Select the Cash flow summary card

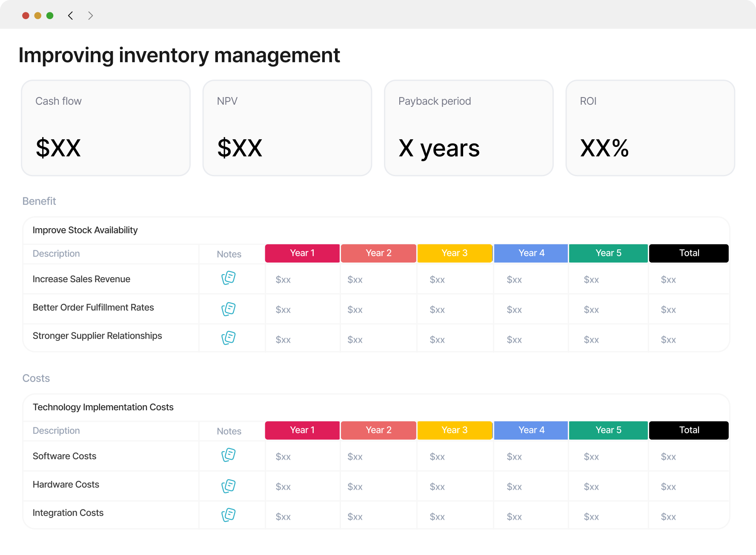pos(106,128)
